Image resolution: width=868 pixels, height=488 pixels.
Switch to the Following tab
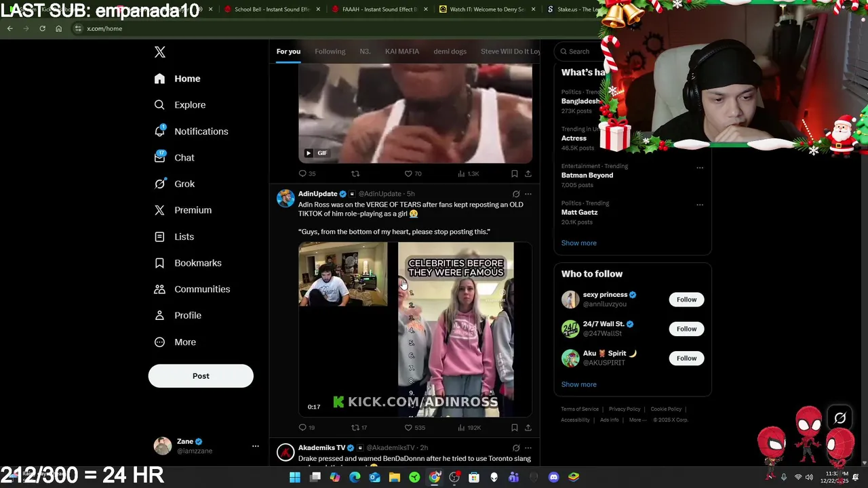point(330,52)
